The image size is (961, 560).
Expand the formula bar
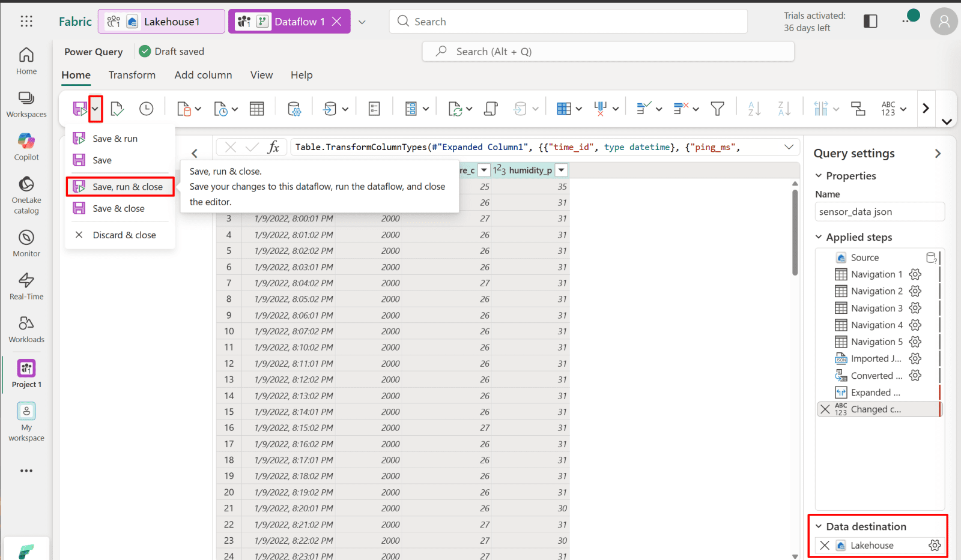(789, 147)
